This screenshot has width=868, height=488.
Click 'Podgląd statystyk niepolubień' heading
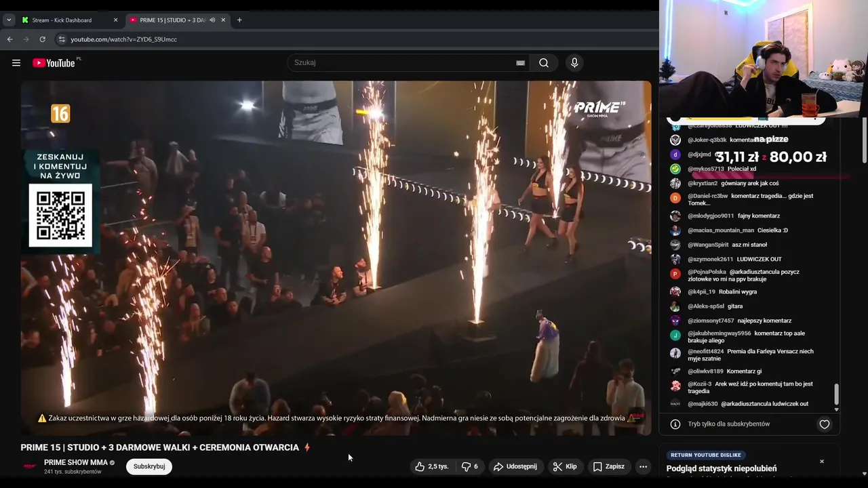coord(722,468)
